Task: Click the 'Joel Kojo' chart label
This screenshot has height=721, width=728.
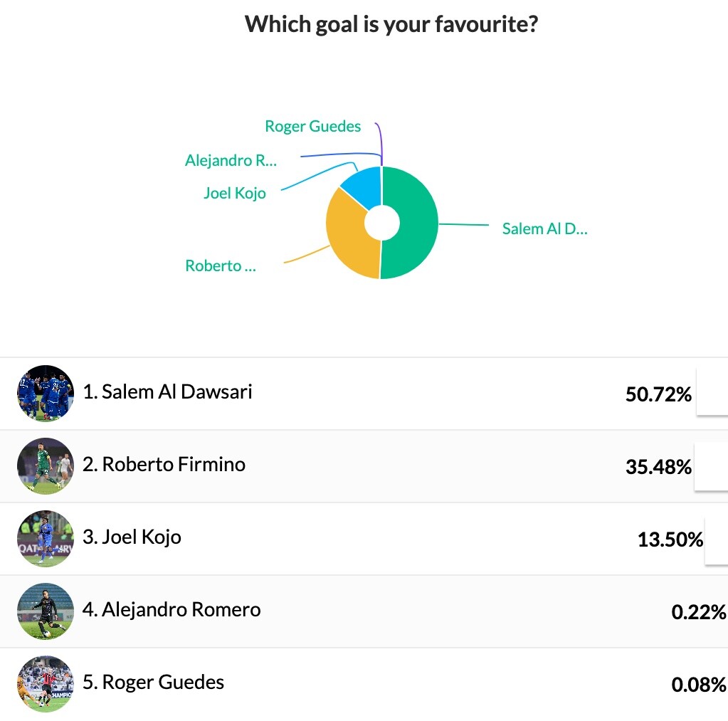Action: (x=234, y=193)
